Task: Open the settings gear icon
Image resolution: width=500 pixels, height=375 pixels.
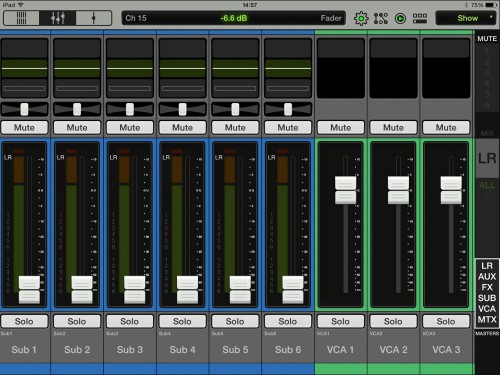Action: (361, 18)
